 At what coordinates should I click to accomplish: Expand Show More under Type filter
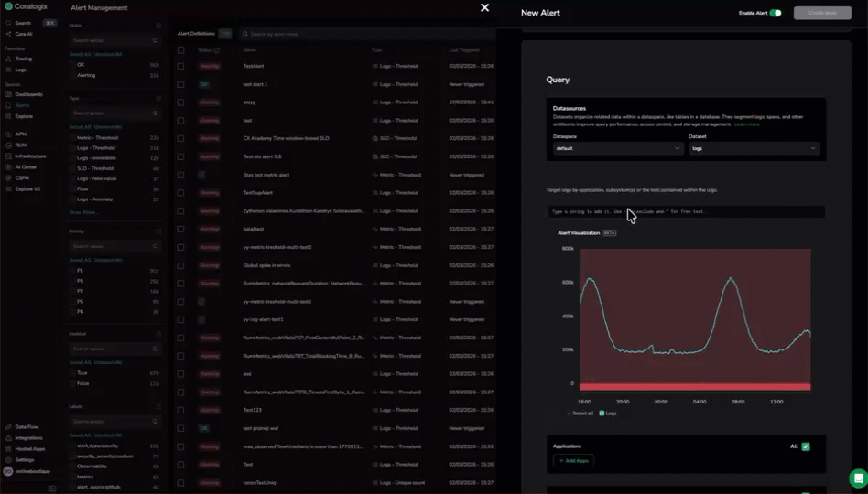(x=83, y=212)
